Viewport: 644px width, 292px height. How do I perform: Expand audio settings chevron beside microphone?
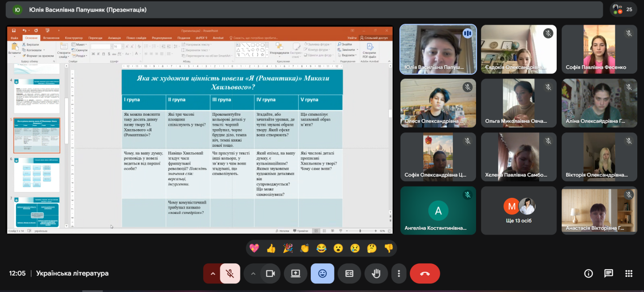(213, 274)
